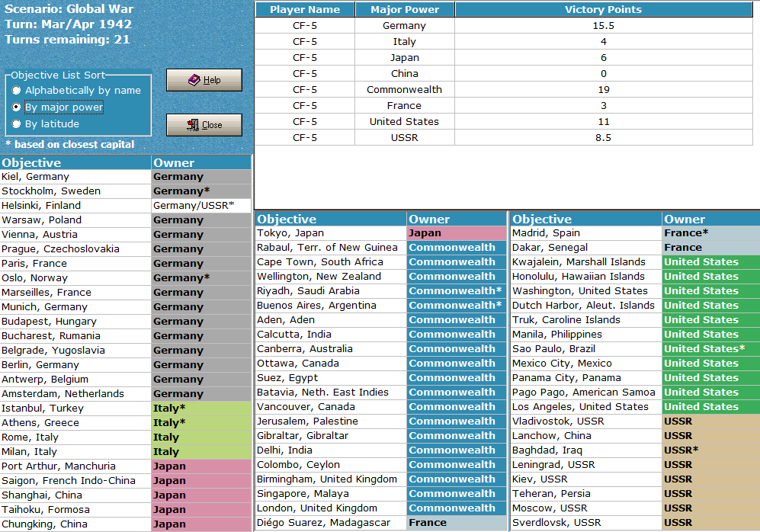This screenshot has width=760, height=532.
Task: Select Leningrad, USSR objective
Action: click(586, 465)
